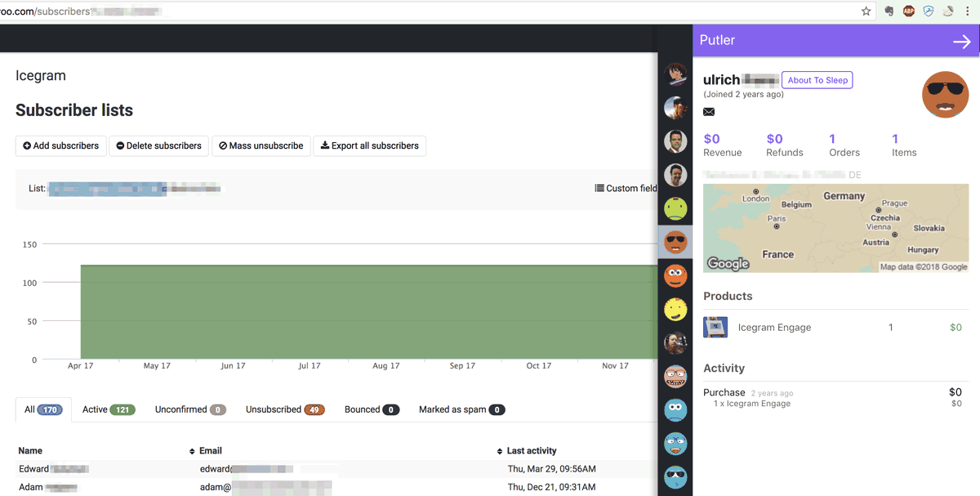Click subscriber name Edward
This screenshot has width=980, height=496.
(x=34, y=469)
